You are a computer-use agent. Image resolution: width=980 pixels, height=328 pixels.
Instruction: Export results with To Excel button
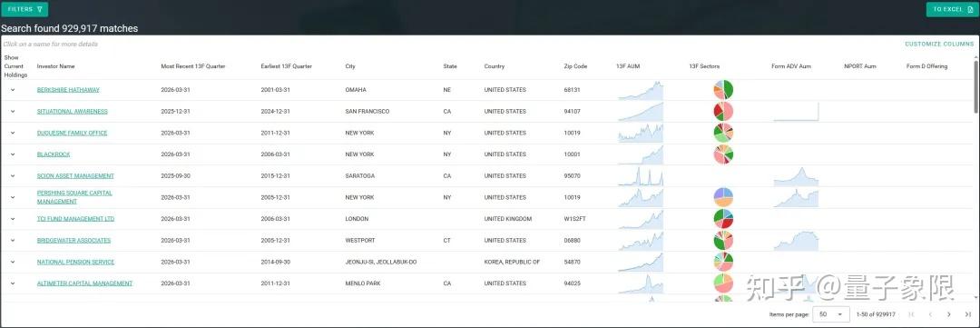pos(953,9)
